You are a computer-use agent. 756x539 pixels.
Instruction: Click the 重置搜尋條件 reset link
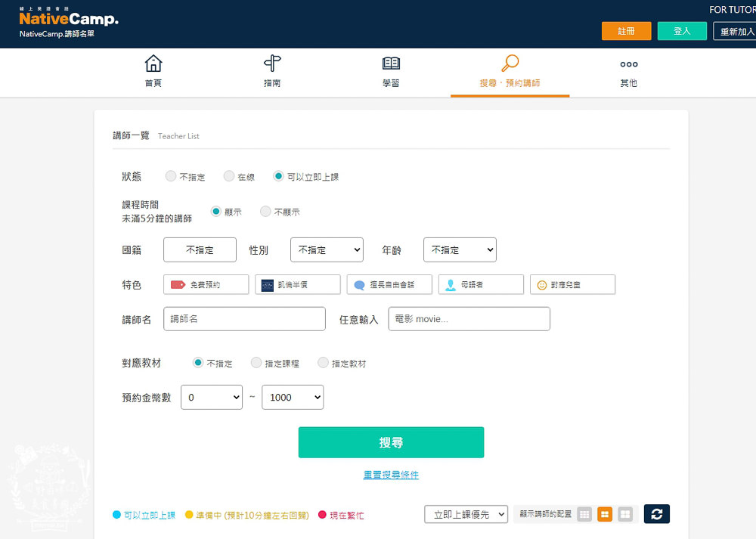[x=391, y=476]
